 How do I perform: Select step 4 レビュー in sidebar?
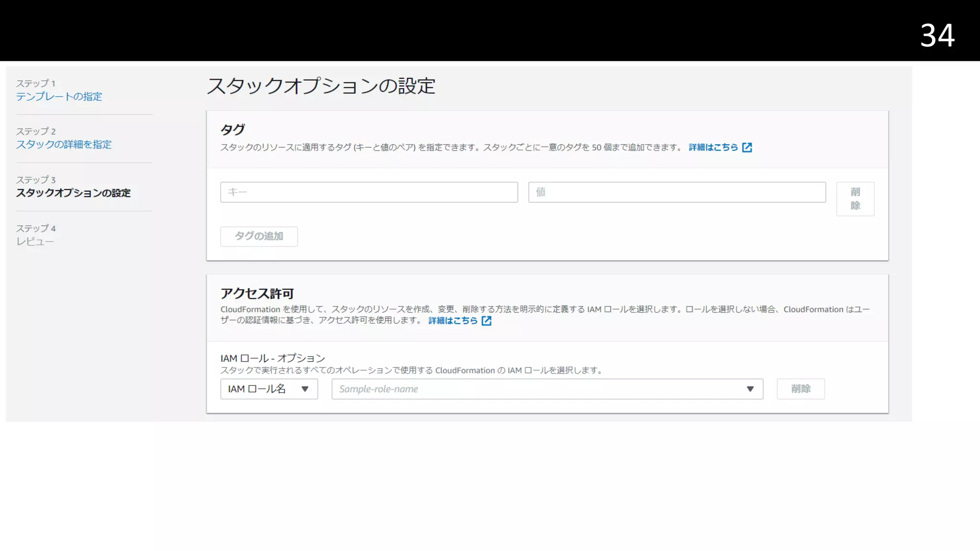coord(35,242)
